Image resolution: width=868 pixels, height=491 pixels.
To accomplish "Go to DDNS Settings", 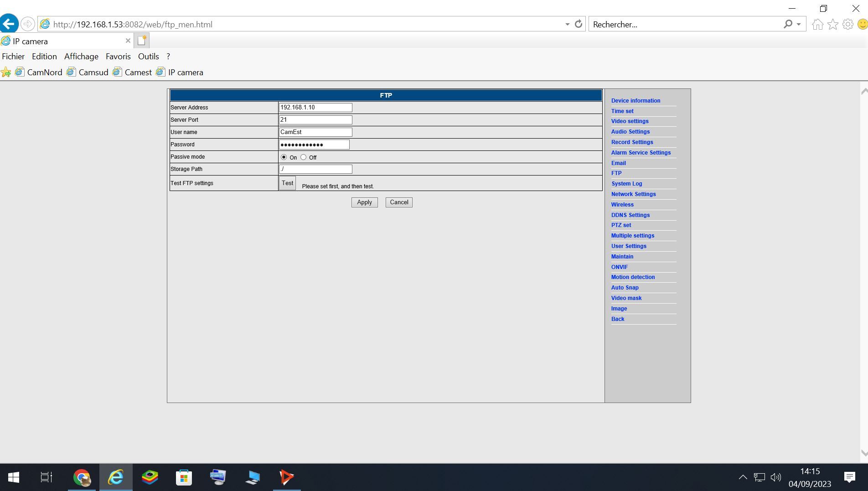I will 630,215.
